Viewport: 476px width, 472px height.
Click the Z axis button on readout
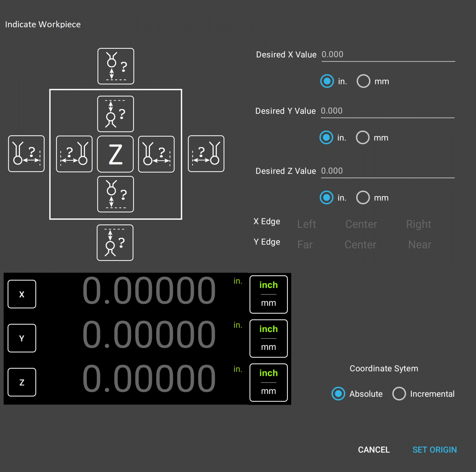tap(22, 382)
